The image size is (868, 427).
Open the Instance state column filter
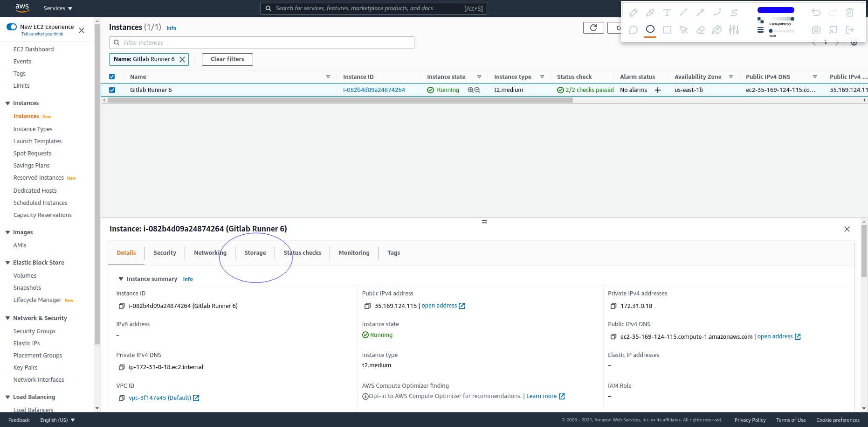point(479,77)
